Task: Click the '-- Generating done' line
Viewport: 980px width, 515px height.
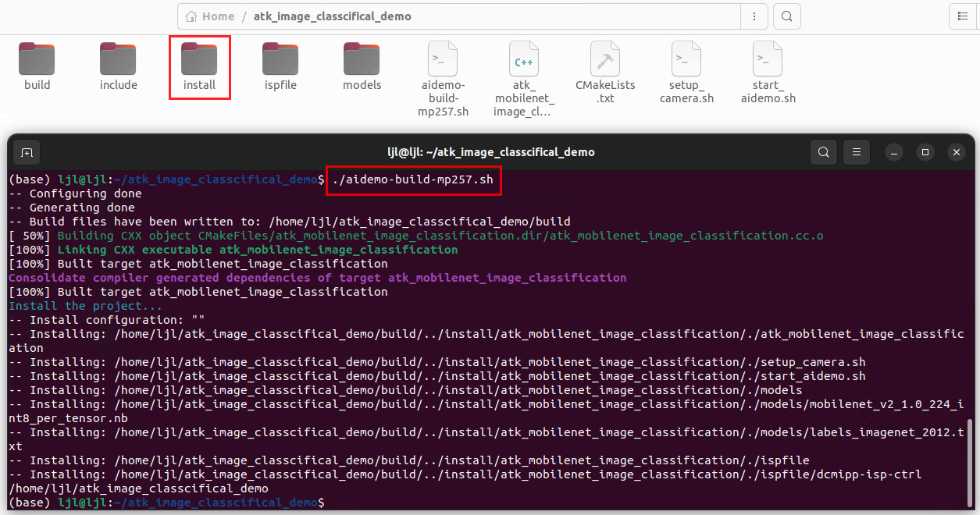Action: [x=72, y=208]
